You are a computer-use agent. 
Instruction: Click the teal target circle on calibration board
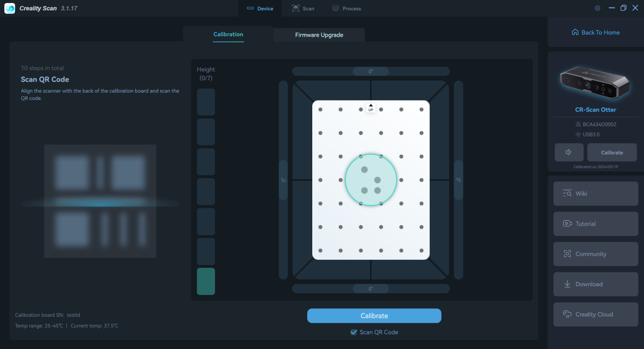tap(371, 180)
